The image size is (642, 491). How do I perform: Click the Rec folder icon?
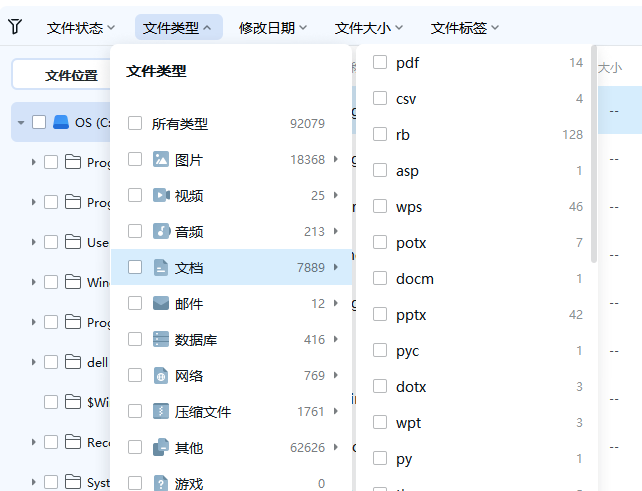pyautogui.click(x=73, y=442)
